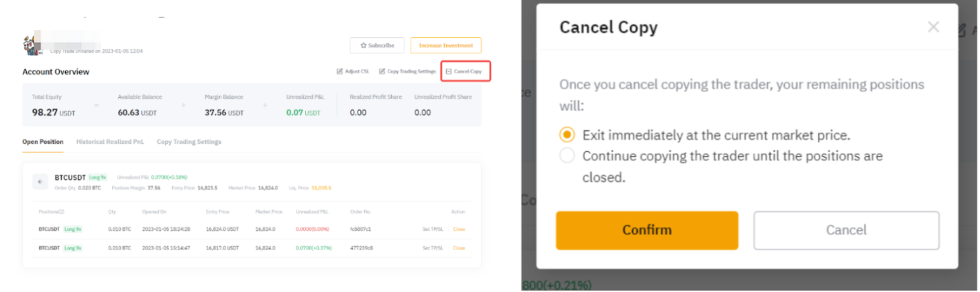Click the Subscribe star icon
This screenshot has height=292, width=980.
(x=364, y=46)
